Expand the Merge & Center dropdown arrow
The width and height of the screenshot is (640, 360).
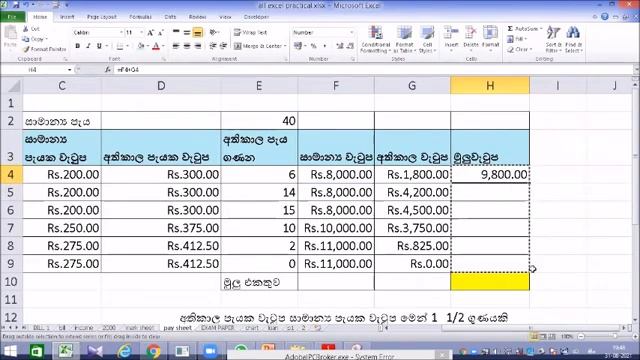pyautogui.click(x=285, y=46)
